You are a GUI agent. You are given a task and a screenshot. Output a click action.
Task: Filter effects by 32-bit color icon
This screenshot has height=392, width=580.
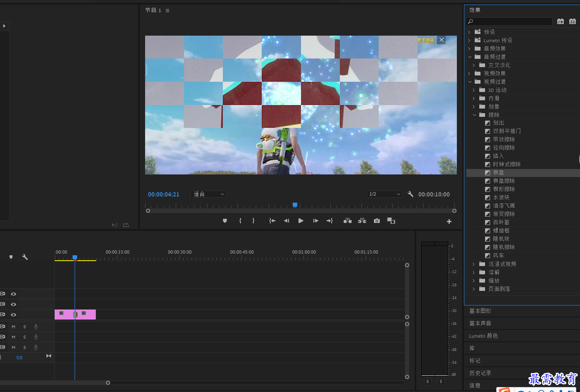tap(573, 22)
